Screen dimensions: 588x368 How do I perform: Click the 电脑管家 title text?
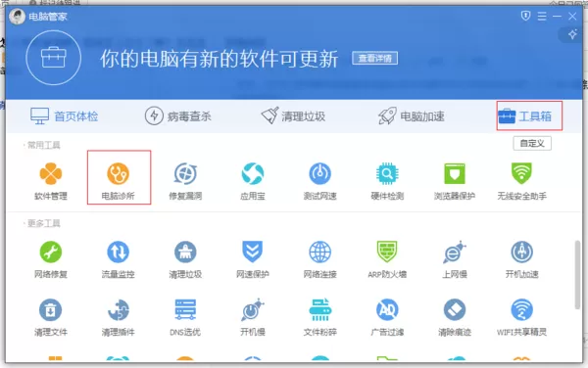48,17
